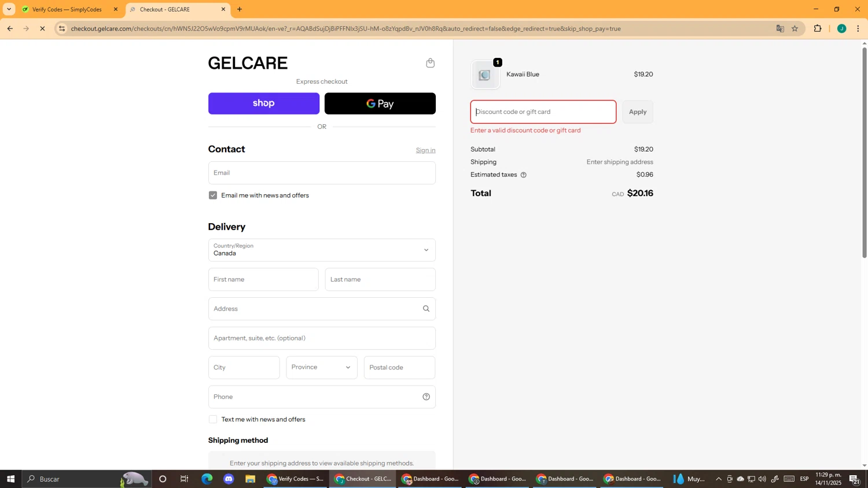Click the ESP language indicator
This screenshot has width=868, height=488.
(804, 479)
